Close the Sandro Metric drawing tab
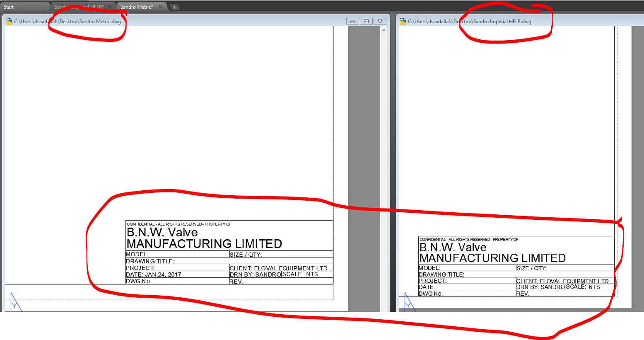The image size is (644, 340). coord(161,7)
